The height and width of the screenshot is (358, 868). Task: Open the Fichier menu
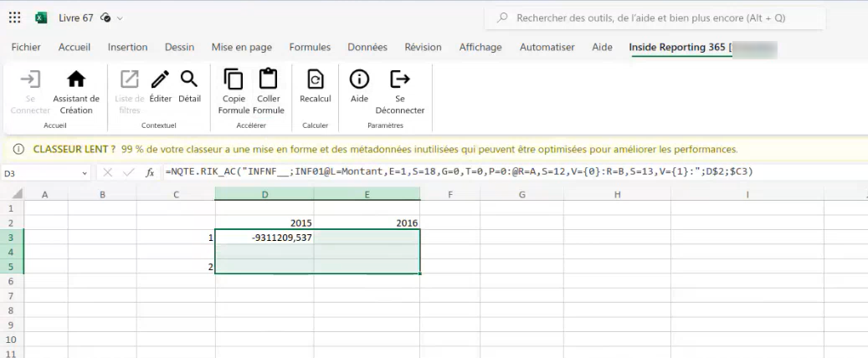tap(26, 47)
